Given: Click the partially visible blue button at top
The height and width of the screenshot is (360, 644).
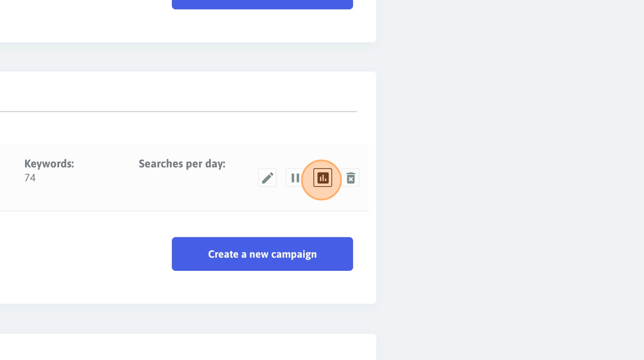Looking at the screenshot, I should [x=262, y=4].
